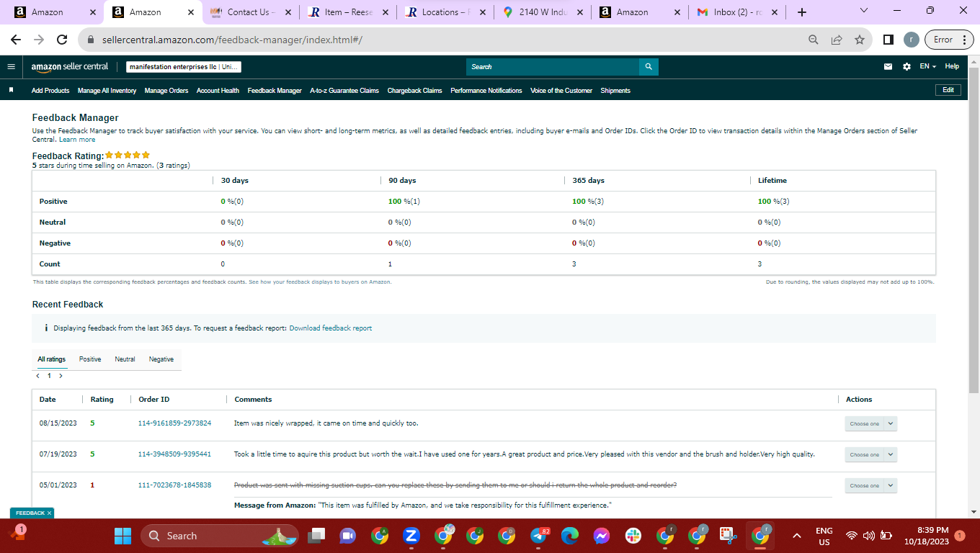980x553 pixels.
Task: Open Performance Notifications
Action: click(x=486, y=91)
